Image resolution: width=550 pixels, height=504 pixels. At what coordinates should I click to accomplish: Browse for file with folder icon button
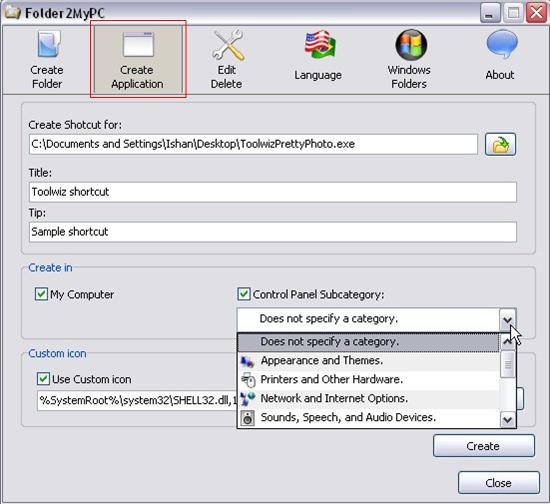point(500,144)
